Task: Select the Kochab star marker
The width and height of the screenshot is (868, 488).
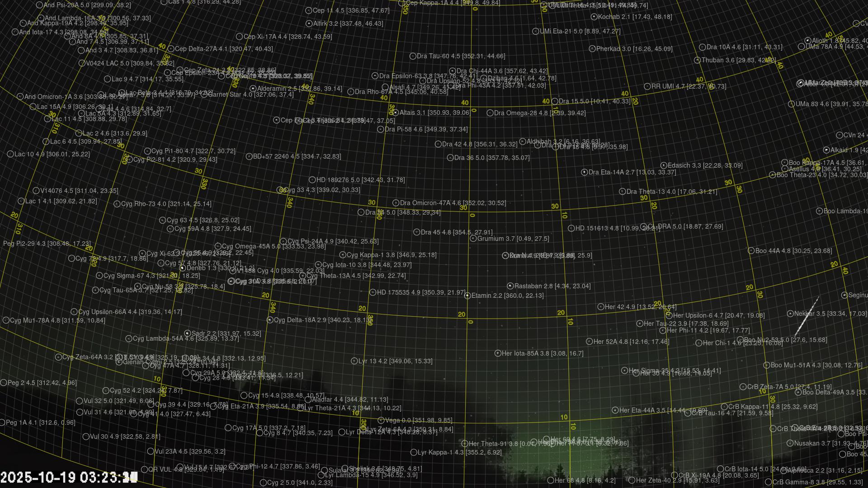Action: point(594,17)
